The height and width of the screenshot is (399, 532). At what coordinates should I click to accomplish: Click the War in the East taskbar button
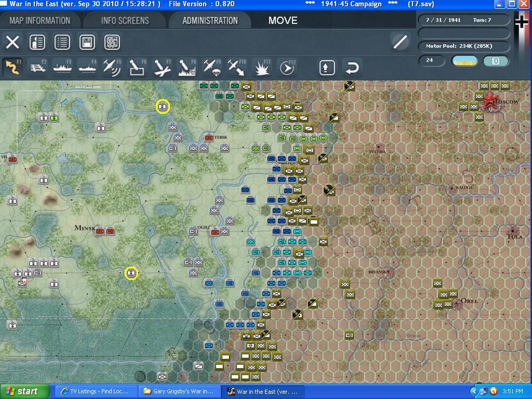(263, 392)
